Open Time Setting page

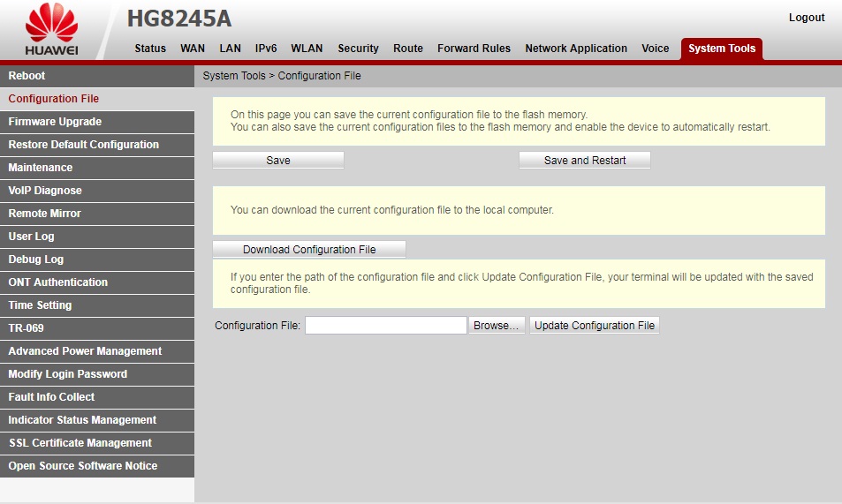[97, 305]
